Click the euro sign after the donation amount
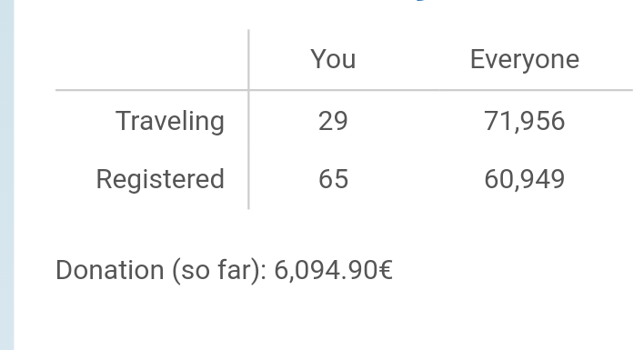The width and height of the screenshot is (644, 350). [x=386, y=270]
